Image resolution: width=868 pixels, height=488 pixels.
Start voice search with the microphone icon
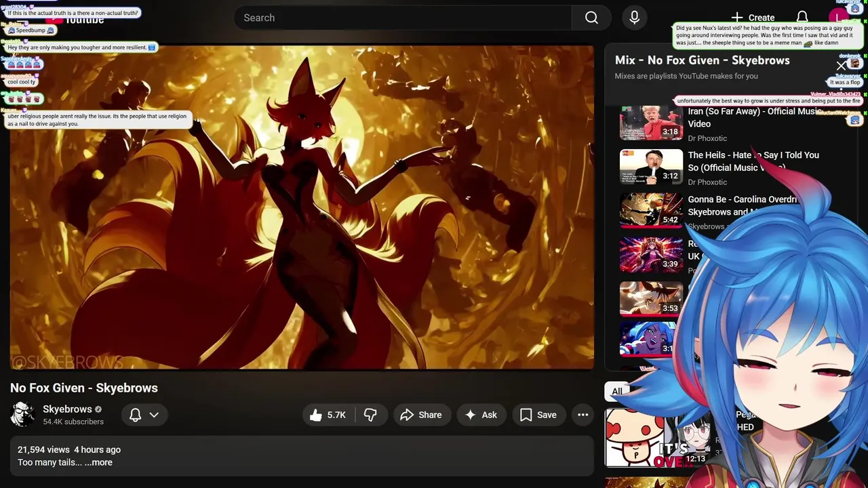pyautogui.click(x=635, y=18)
